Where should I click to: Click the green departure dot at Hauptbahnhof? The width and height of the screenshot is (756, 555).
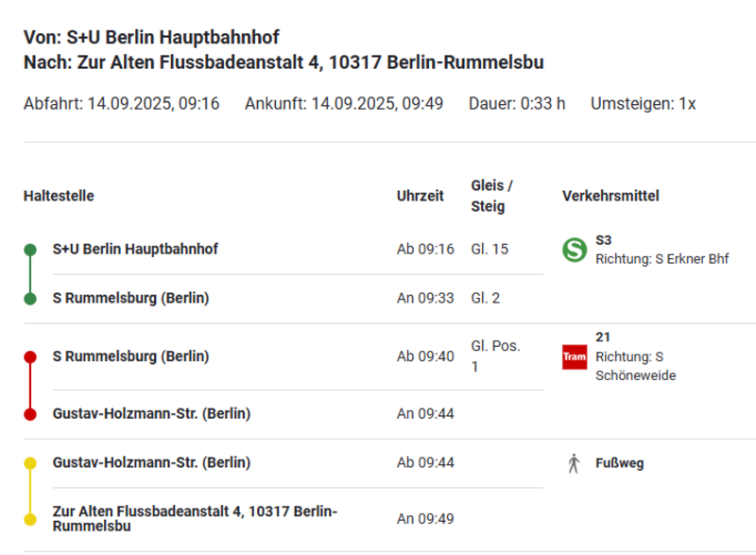(30, 250)
